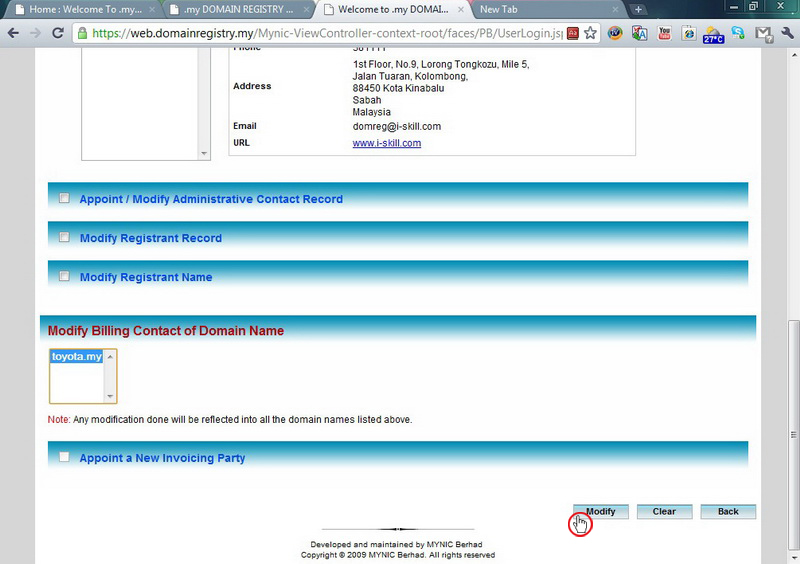Click the Modify Registrant Record heading
The width and height of the screenshot is (800, 564).
[151, 238]
